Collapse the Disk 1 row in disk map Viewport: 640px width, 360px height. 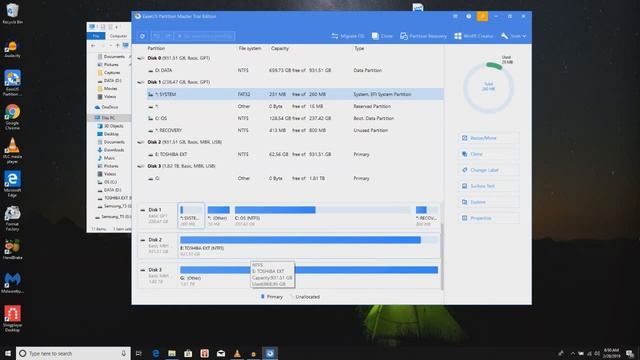pos(142,210)
